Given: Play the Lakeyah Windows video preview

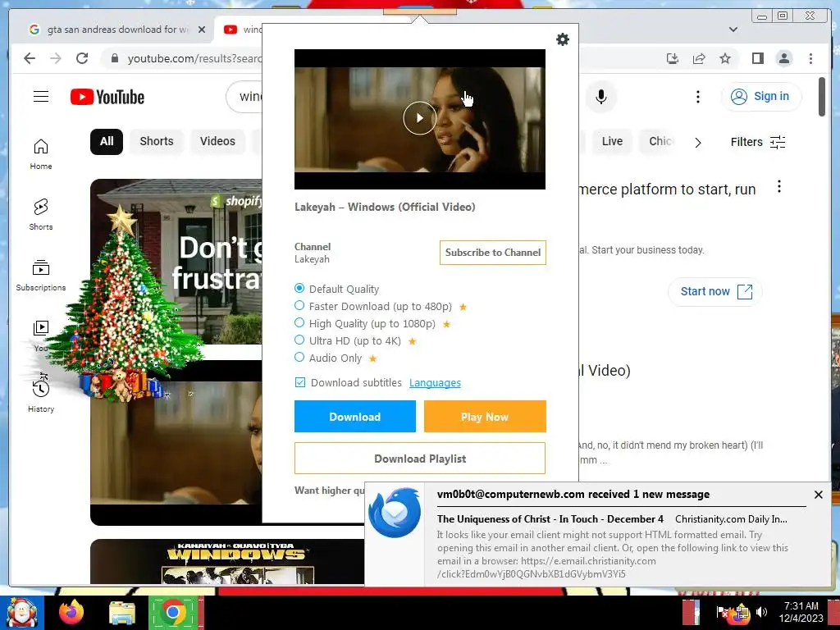Looking at the screenshot, I should (x=419, y=118).
